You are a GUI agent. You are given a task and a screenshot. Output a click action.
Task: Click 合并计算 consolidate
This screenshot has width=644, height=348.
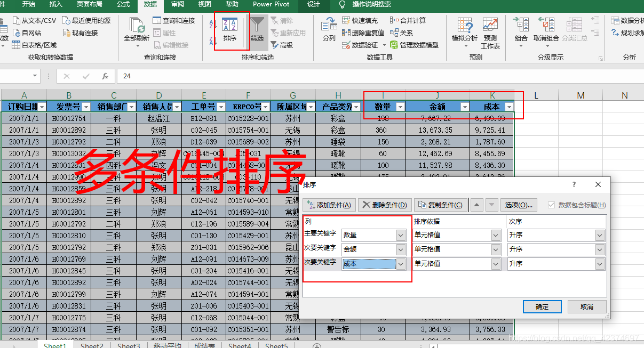coord(408,20)
